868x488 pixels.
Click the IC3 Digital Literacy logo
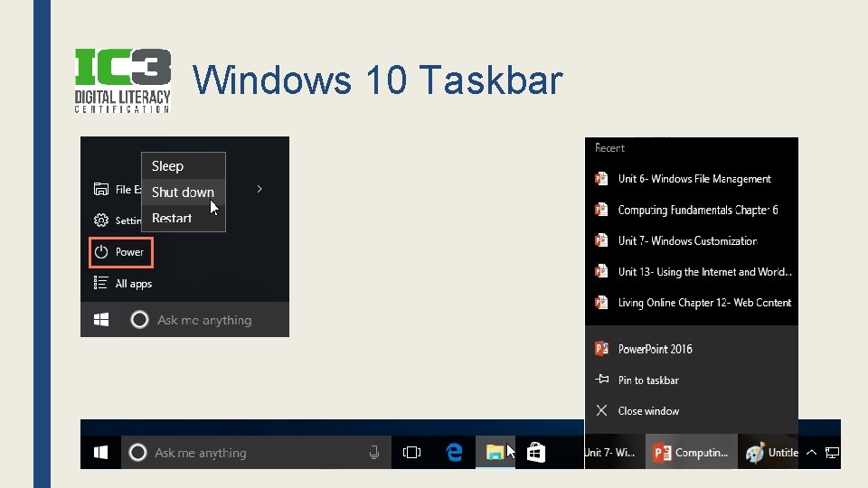pyautogui.click(x=123, y=80)
